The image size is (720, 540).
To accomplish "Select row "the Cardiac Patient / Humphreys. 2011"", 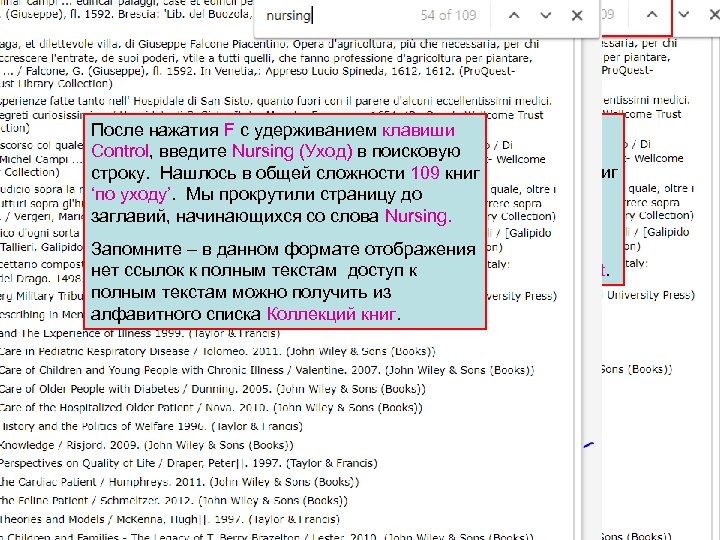I will click(180, 482).
